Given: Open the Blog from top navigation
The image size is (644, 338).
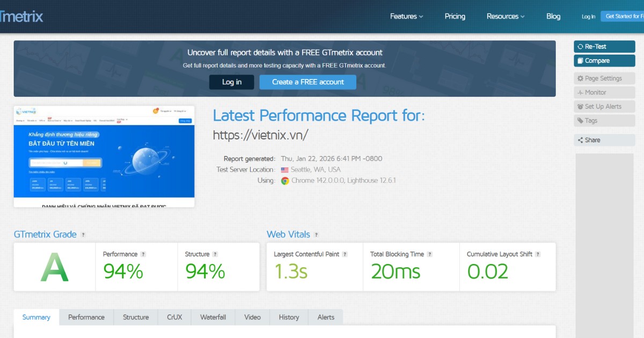Looking at the screenshot, I should [553, 16].
